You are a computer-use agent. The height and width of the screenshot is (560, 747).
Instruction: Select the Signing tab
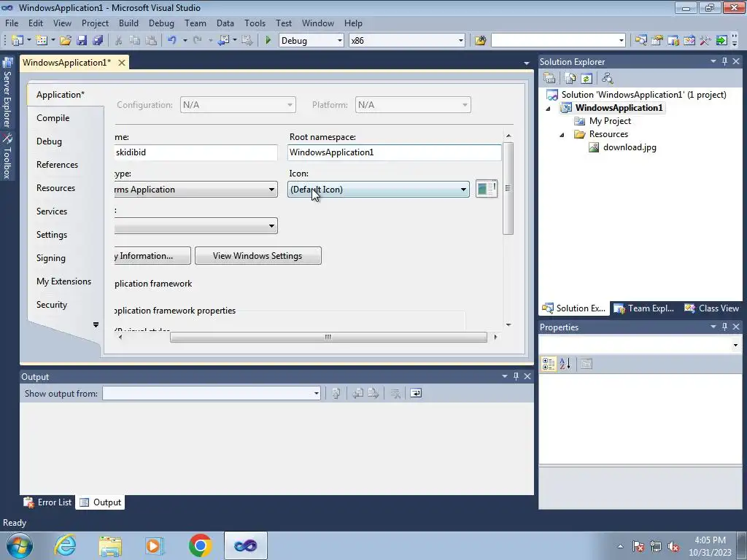(50, 258)
